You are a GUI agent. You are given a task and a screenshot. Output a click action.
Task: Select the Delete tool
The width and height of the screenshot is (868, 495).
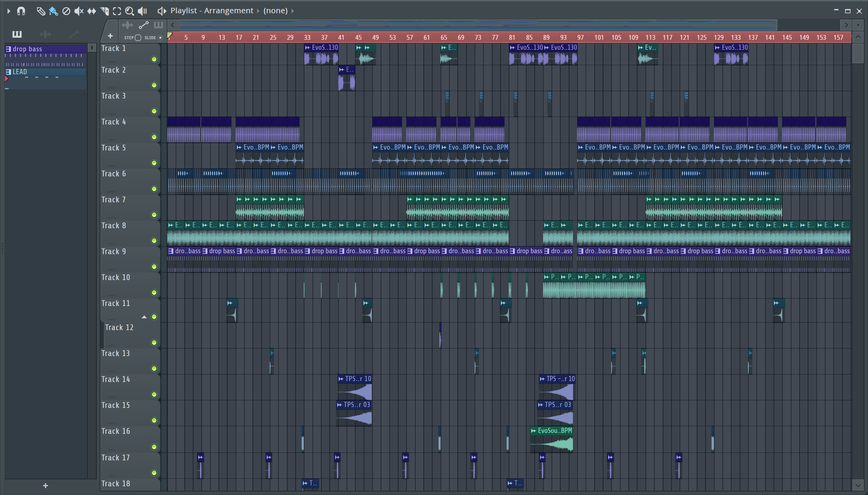point(66,11)
